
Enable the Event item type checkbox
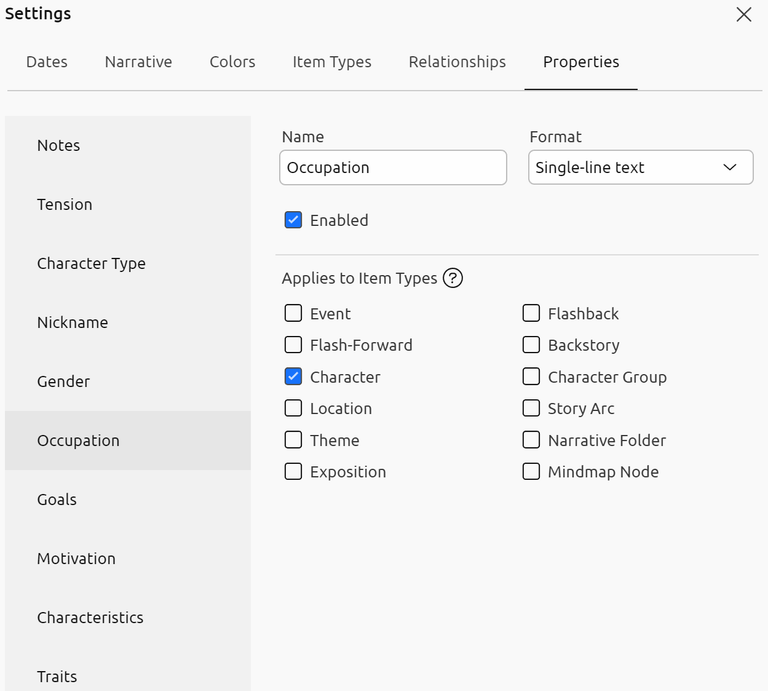(293, 313)
